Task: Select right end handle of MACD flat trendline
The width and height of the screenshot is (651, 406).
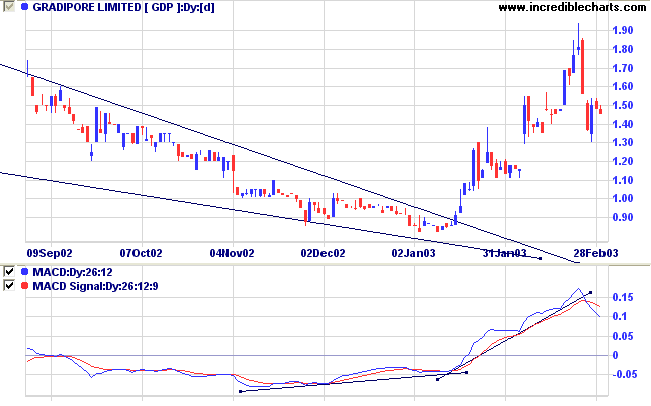Action: point(467,372)
